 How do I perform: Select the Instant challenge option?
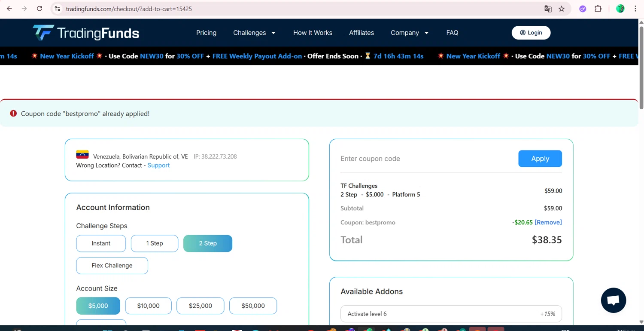(x=101, y=243)
